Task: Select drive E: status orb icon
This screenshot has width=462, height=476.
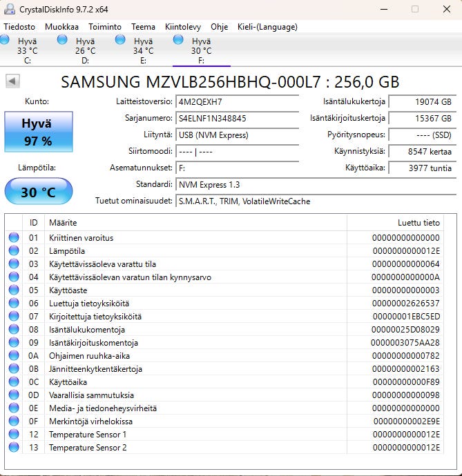Action: [121, 41]
